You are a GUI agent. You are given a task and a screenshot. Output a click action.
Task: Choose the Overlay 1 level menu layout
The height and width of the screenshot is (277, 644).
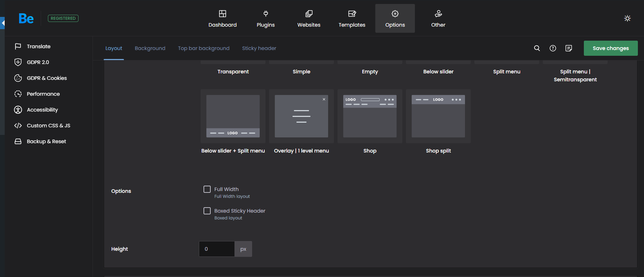[x=301, y=116]
